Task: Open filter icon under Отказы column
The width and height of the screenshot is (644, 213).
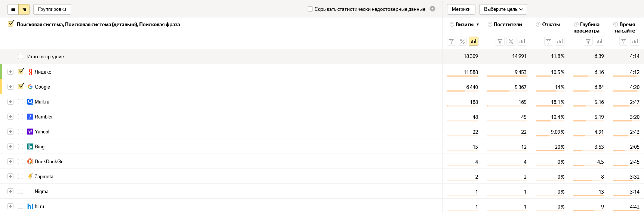Action: pos(548,41)
